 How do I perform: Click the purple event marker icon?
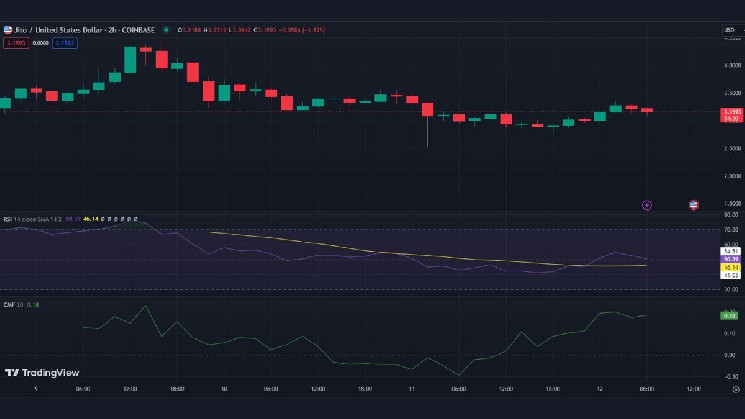(646, 204)
